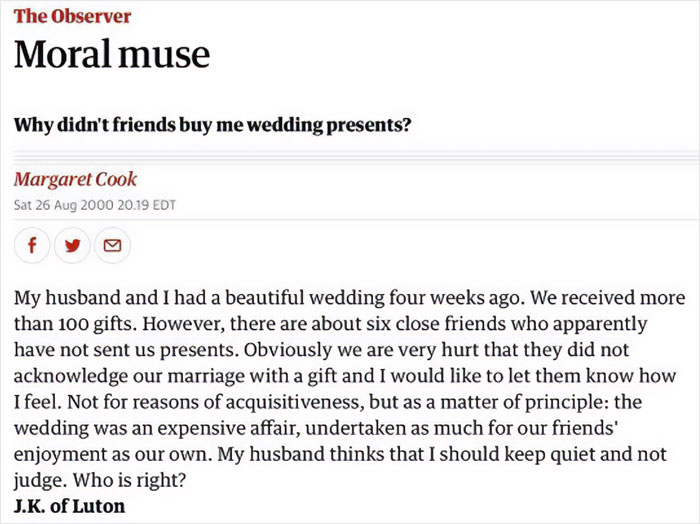This screenshot has height=524, width=700.
Task: Click the dotted divider below the headline
Action: pos(350,153)
